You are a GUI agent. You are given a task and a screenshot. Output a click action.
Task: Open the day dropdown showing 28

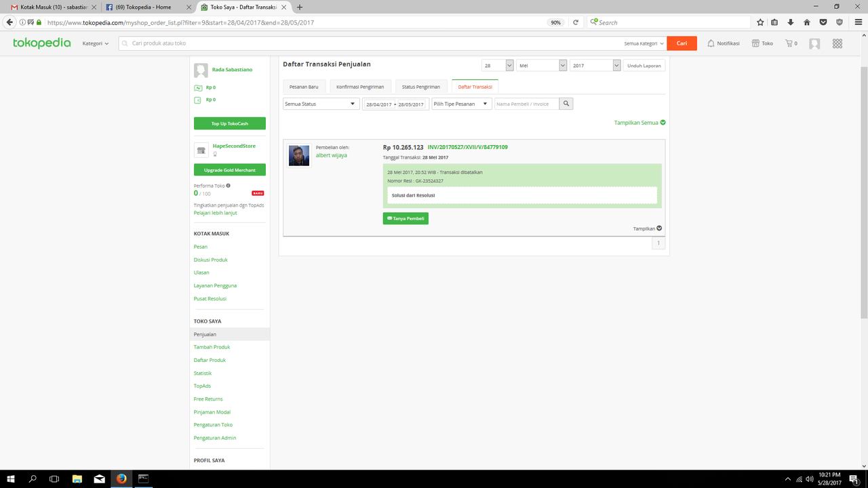click(x=498, y=66)
